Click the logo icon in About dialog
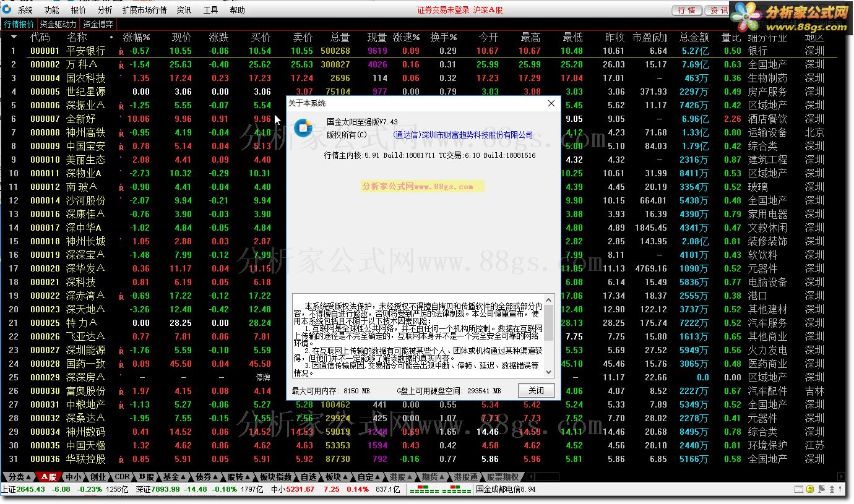The image size is (854, 504). click(303, 128)
